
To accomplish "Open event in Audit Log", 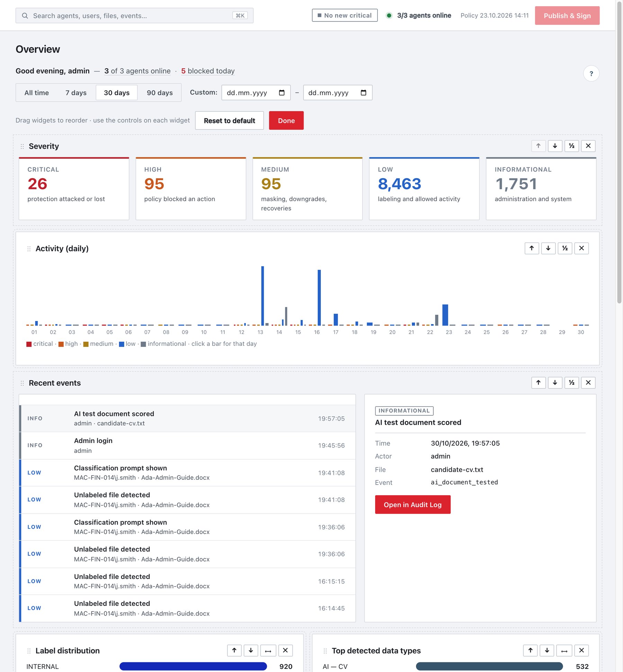I will click(413, 505).
